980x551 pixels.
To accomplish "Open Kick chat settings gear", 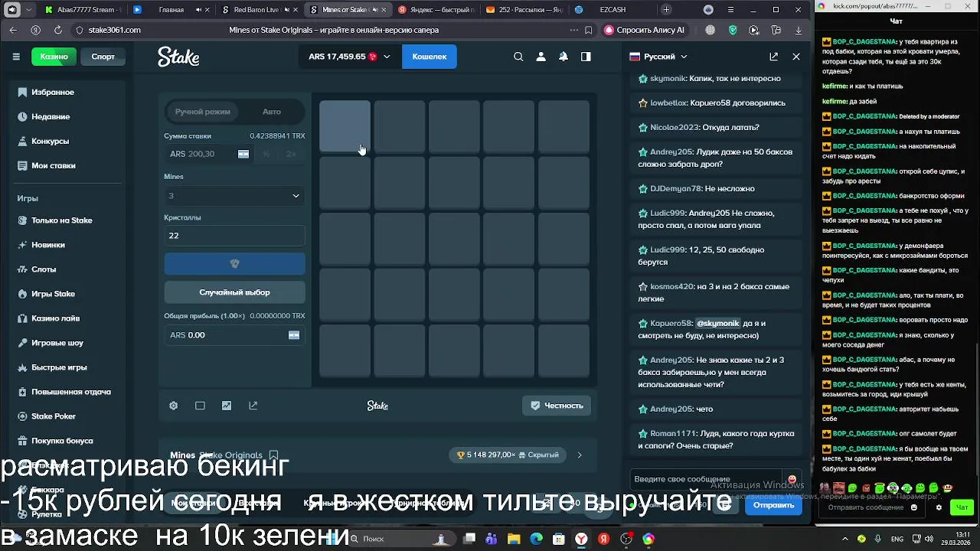I will pos(939,507).
